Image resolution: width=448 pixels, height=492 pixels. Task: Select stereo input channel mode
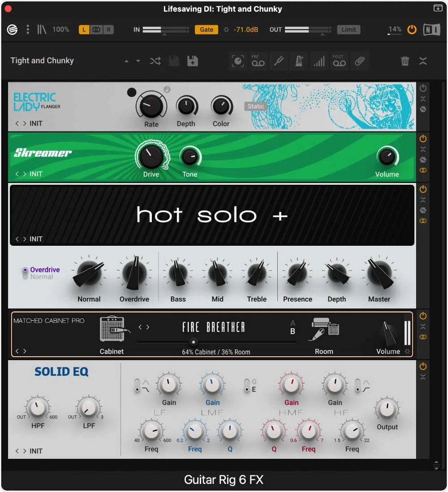(97, 30)
